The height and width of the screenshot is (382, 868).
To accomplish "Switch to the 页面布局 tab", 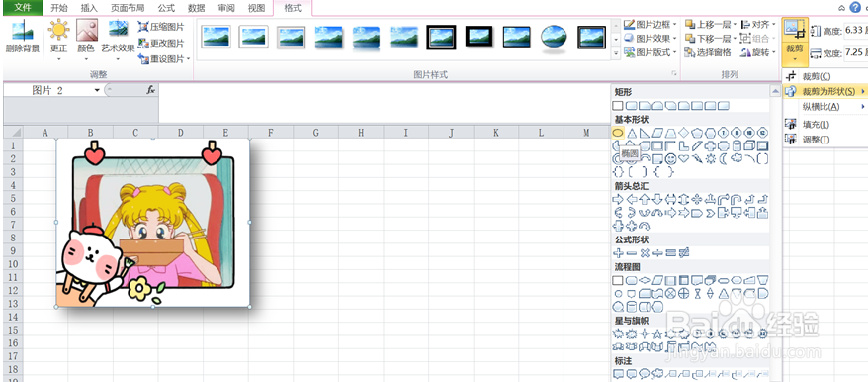I will pos(128,8).
